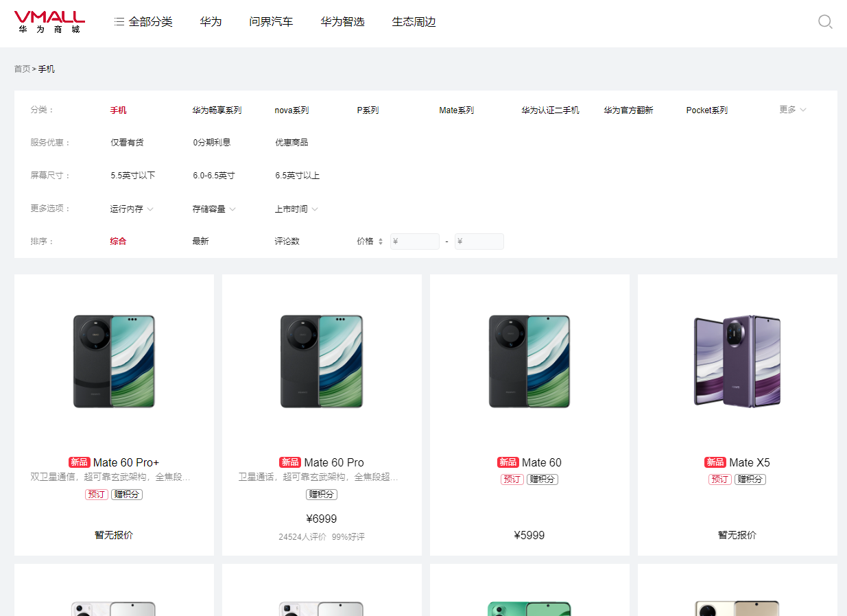This screenshot has height=616, width=847.
Task: Click the 首页 breadcrumb link
Action: (22, 69)
